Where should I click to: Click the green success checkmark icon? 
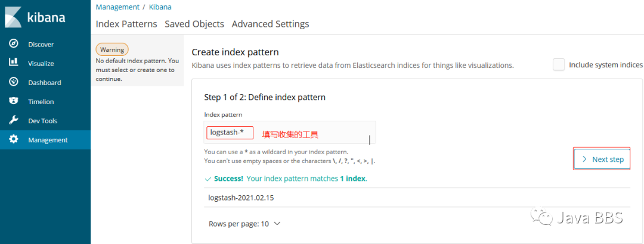[208, 179]
